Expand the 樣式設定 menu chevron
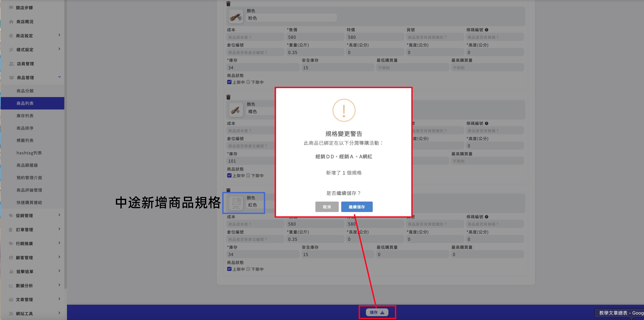The image size is (644, 320). click(x=59, y=49)
